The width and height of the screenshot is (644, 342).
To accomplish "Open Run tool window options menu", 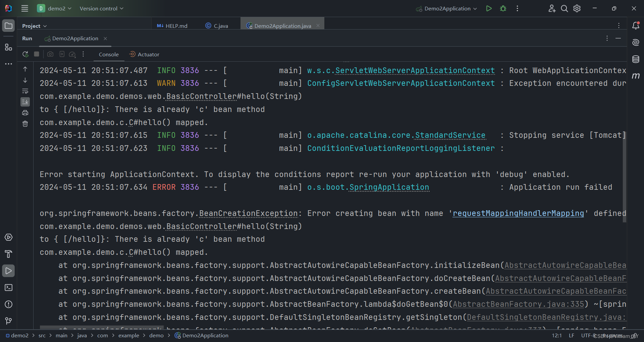I will (607, 39).
